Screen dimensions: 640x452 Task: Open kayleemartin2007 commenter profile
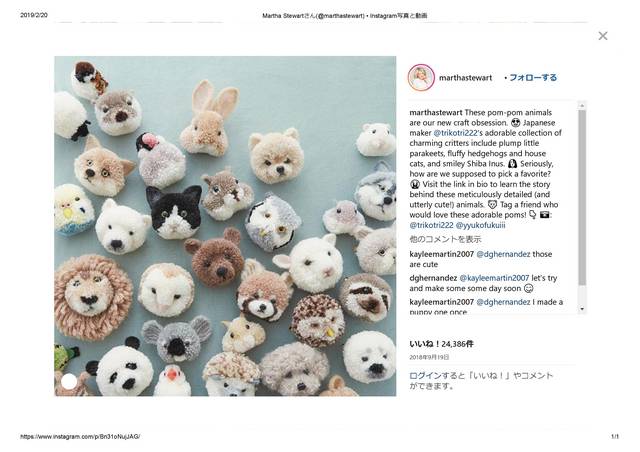coord(442,254)
